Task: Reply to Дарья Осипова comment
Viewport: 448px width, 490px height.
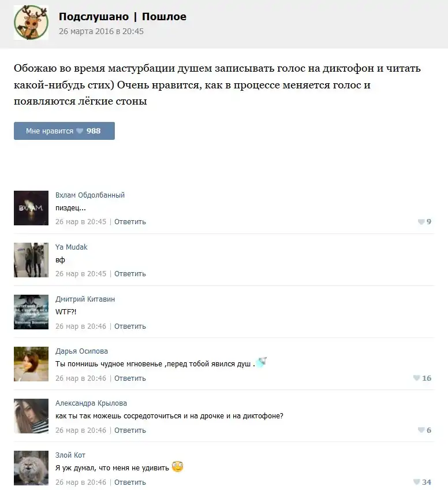Action: 130,378
